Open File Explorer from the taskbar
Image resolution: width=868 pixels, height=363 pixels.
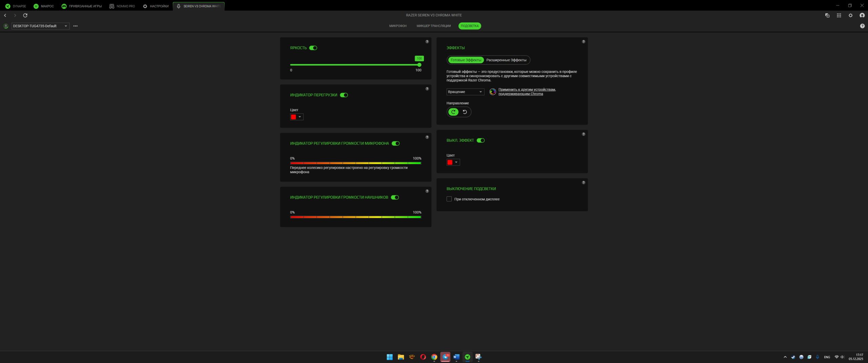coord(401,357)
